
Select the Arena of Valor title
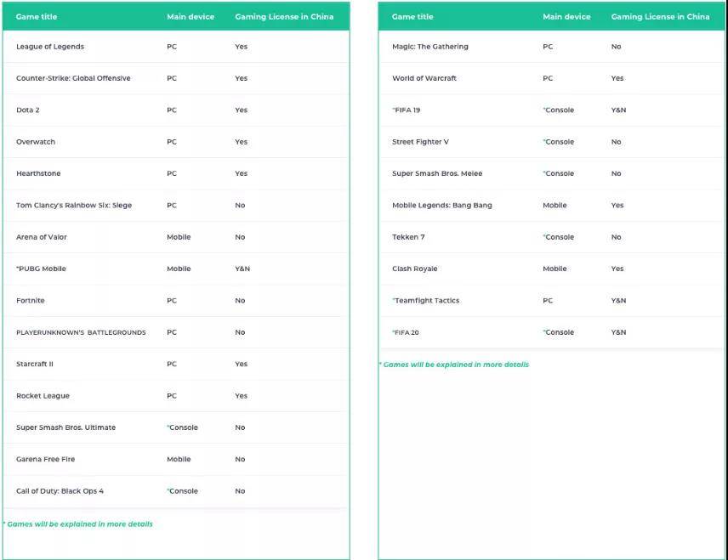pos(42,236)
